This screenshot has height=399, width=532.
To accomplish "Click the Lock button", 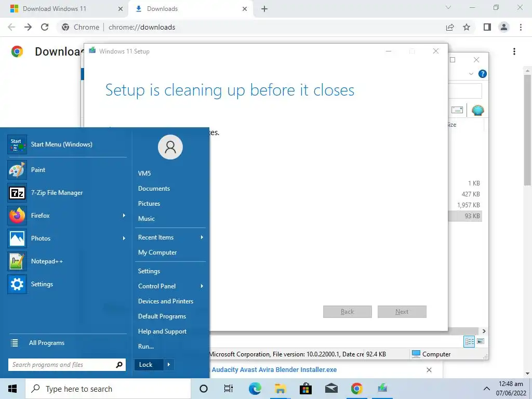I will [149, 365].
